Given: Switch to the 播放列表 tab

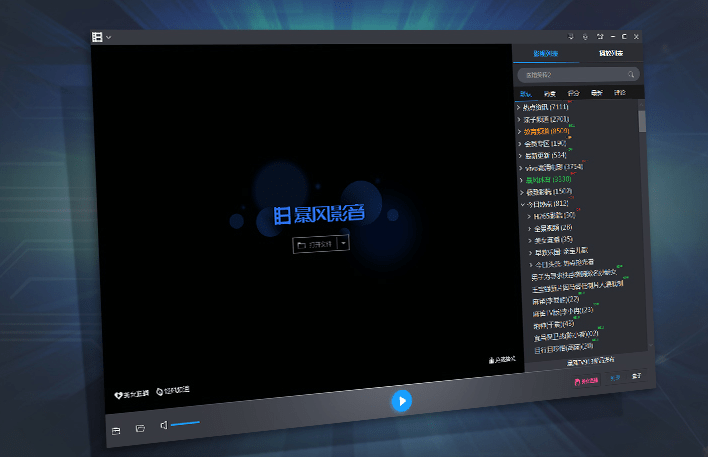Looking at the screenshot, I should (611, 53).
